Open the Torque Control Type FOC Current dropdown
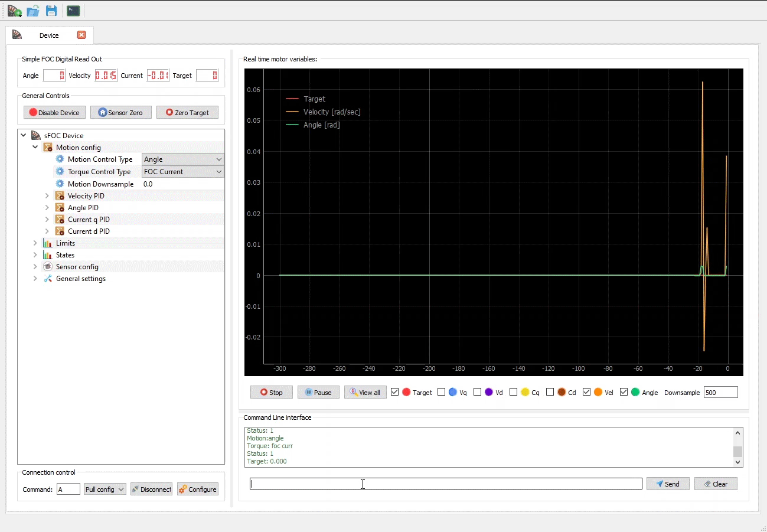 coord(183,172)
